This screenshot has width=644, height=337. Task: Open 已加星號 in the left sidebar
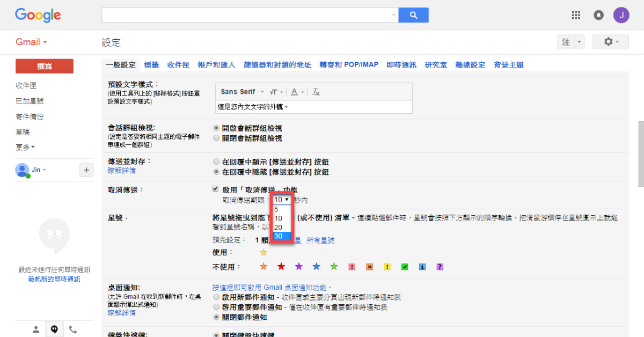click(30, 101)
